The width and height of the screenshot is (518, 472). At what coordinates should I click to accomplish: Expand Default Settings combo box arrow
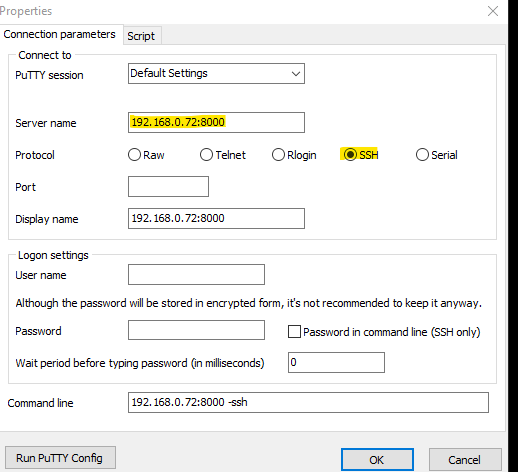296,74
